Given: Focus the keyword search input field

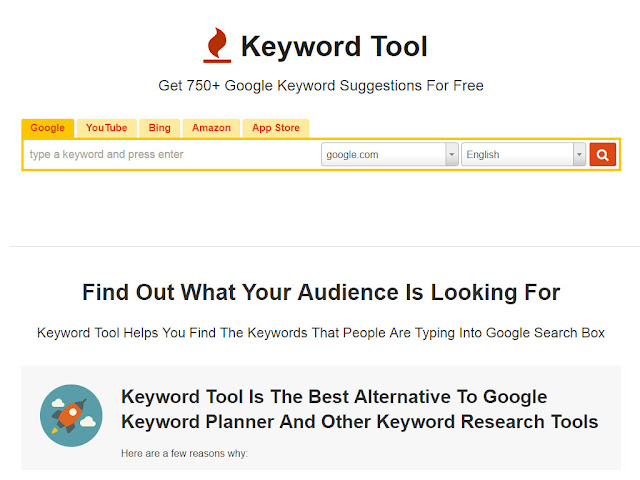Looking at the screenshot, I should pyautogui.click(x=170, y=155).
